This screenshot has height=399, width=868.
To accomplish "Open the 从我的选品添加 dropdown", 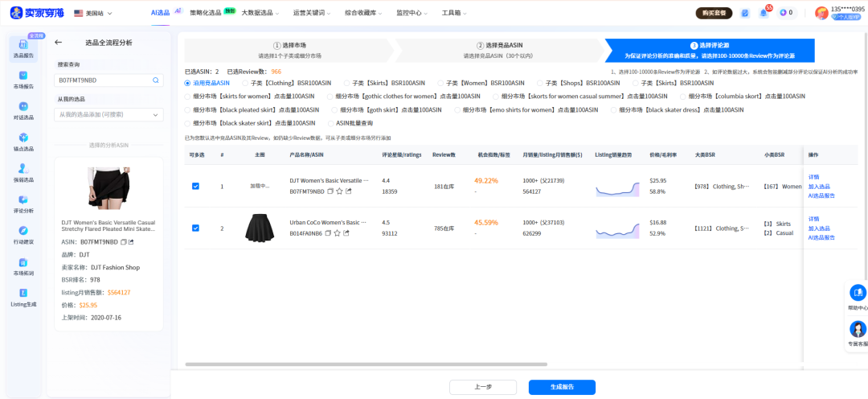I will (109, 115).
